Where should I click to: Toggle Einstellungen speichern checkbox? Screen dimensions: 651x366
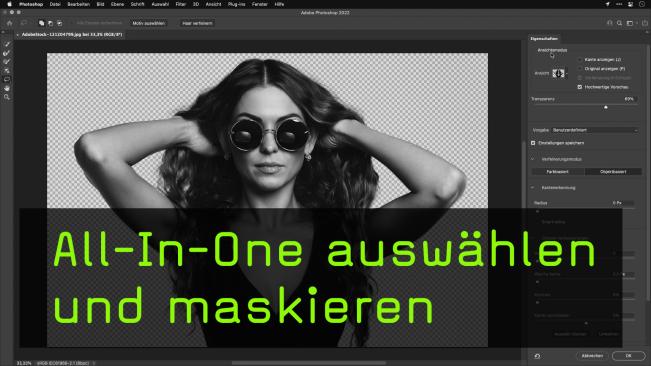click(533, 143)
